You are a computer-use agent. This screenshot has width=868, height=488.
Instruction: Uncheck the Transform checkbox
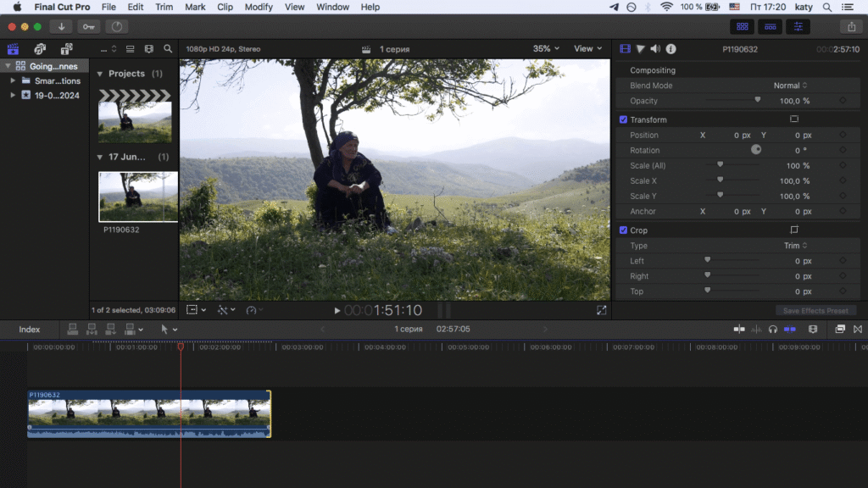click(x=623, y=119)
